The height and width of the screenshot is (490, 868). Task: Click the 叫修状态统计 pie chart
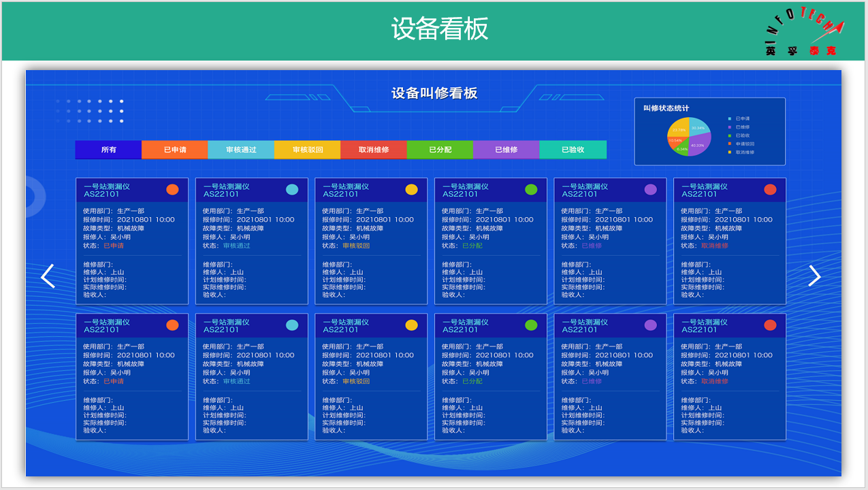pyautogui.click(x=689, y=136)
